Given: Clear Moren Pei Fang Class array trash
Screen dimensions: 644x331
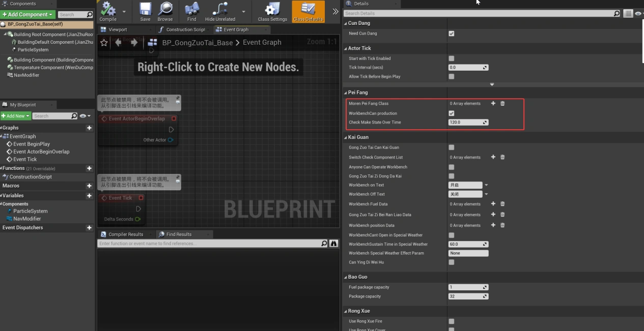Looking at the screenshot, I should [x=502, y=103].
